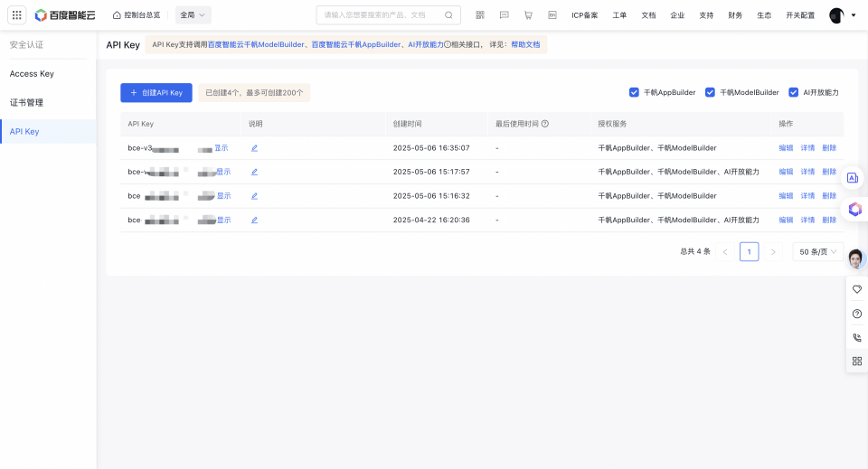Screen dimensions: 868x469
Task: Edit description for key created 15:17:57
Action: tap(255, 172)
